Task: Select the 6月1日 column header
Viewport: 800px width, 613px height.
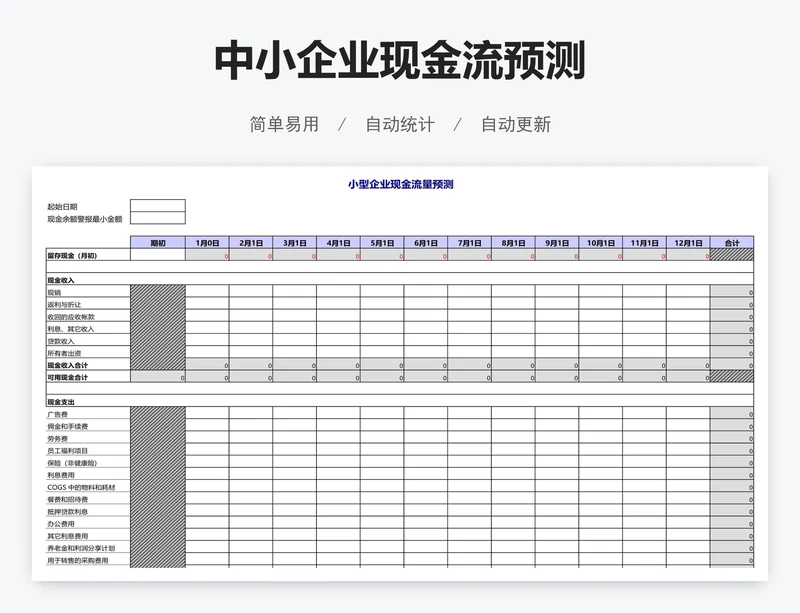Action: click(x=426, y=242)
